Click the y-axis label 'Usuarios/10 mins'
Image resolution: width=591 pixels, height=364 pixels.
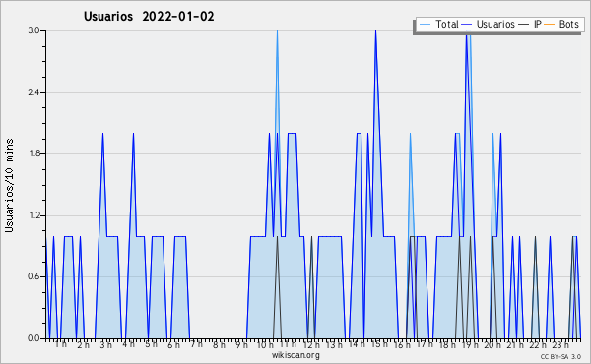point(9,185)
